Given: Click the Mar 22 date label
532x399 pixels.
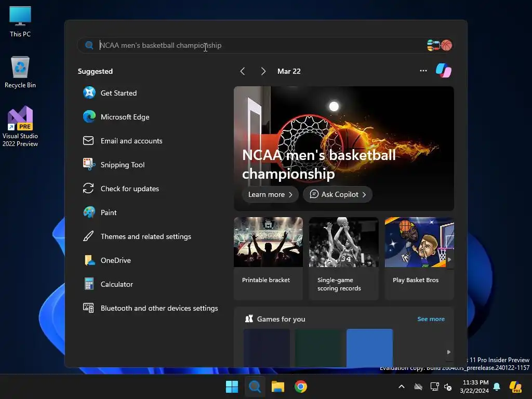Looking at the screenshot, I should (x=289, y=71).
